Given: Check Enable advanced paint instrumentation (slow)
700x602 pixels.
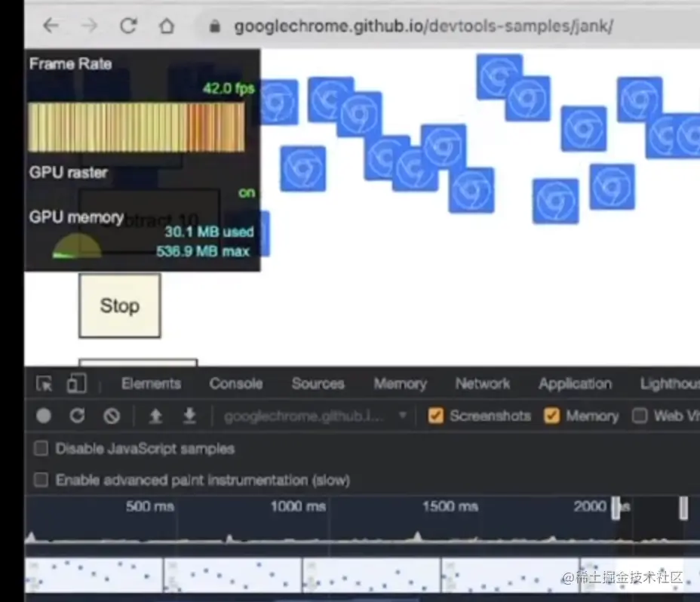Looking at the screenshot, I should [41, 480].
